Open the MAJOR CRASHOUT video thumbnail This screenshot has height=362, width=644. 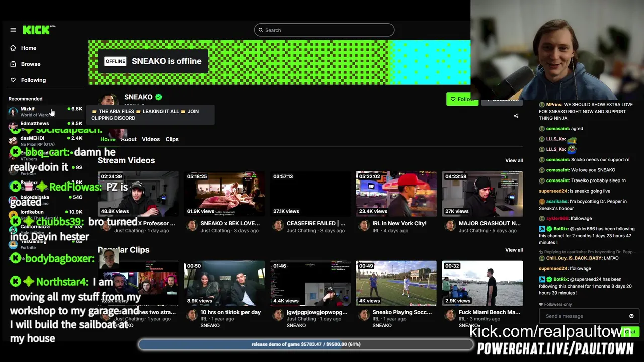(x=482, y=194)
